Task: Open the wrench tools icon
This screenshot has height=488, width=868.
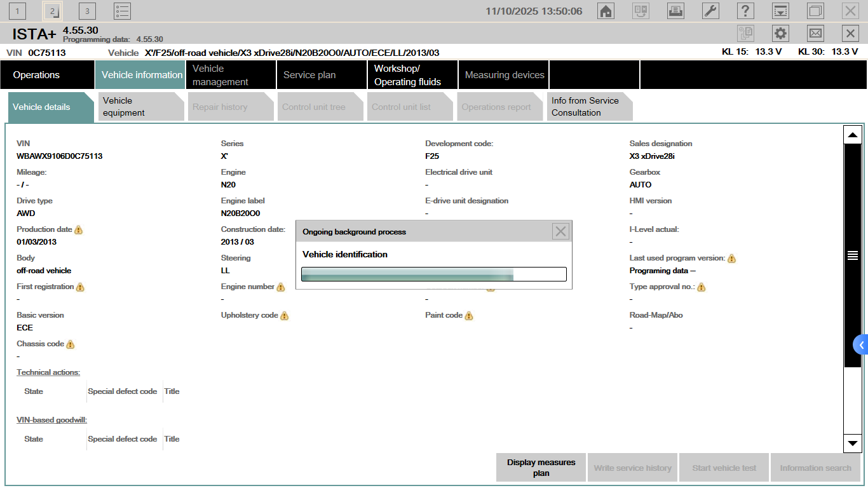Action: (x=710, y=11)
